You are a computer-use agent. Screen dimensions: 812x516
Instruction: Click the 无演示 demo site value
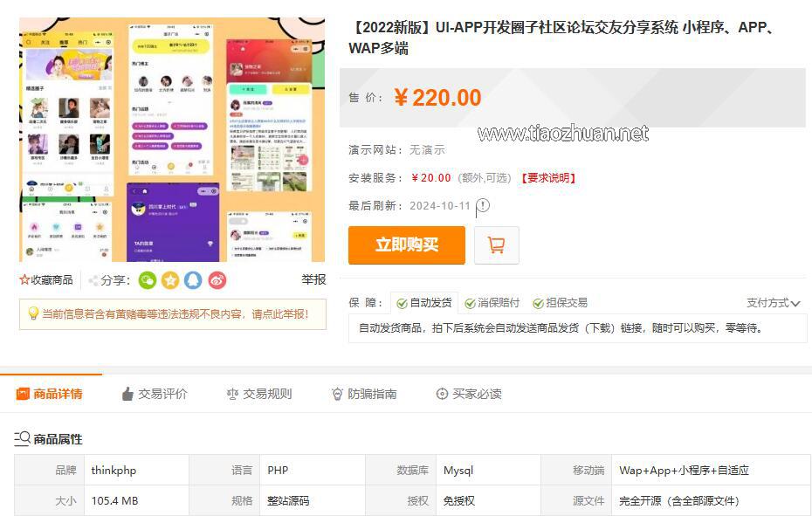tap(427, 149)
